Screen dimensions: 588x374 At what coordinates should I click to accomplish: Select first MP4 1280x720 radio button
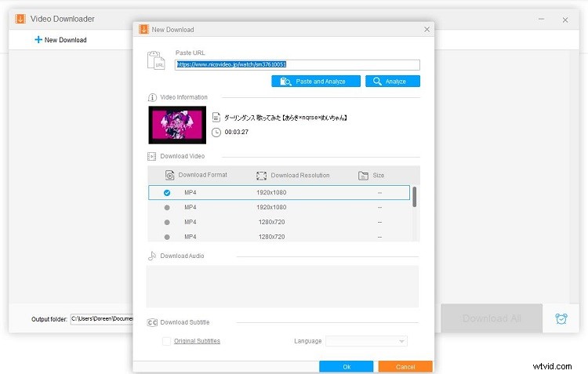point(167,223)
